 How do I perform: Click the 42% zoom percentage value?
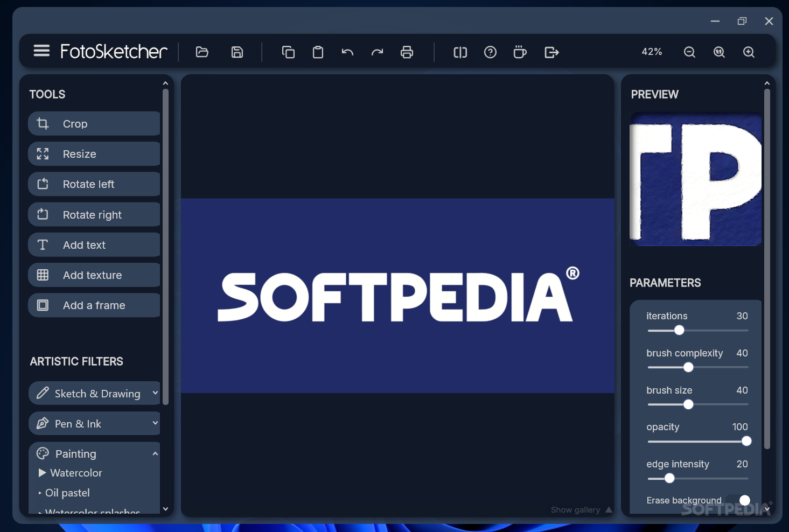tap(652, 52)
